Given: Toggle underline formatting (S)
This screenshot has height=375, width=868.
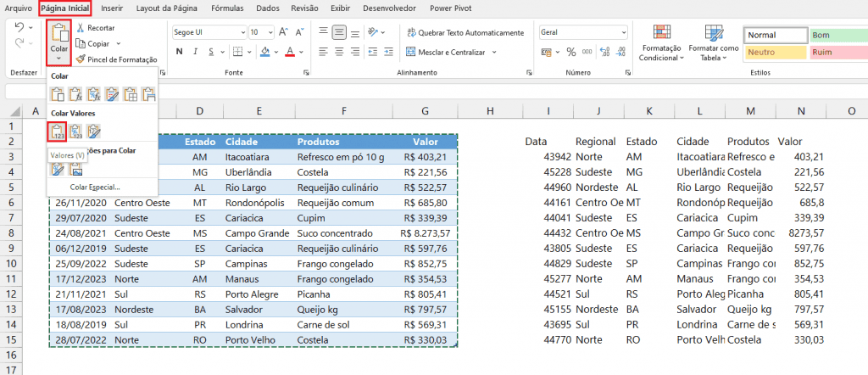Looking at the screenshot, I should [x=211, y=52].
